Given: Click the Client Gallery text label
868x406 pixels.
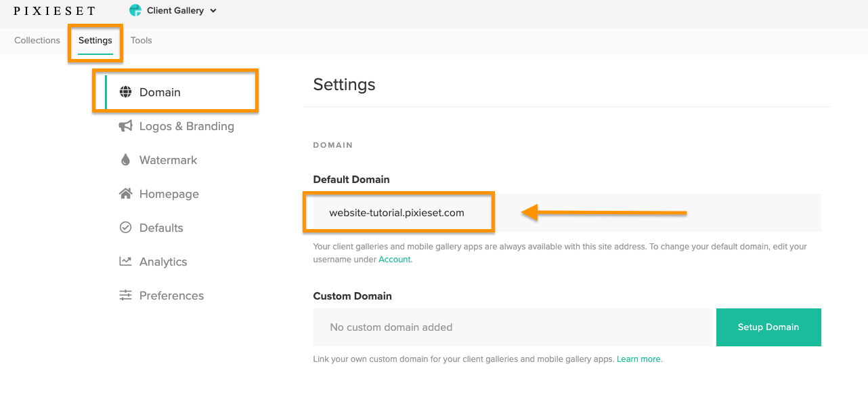Looking at the screenshot, I should click(175, 11).
